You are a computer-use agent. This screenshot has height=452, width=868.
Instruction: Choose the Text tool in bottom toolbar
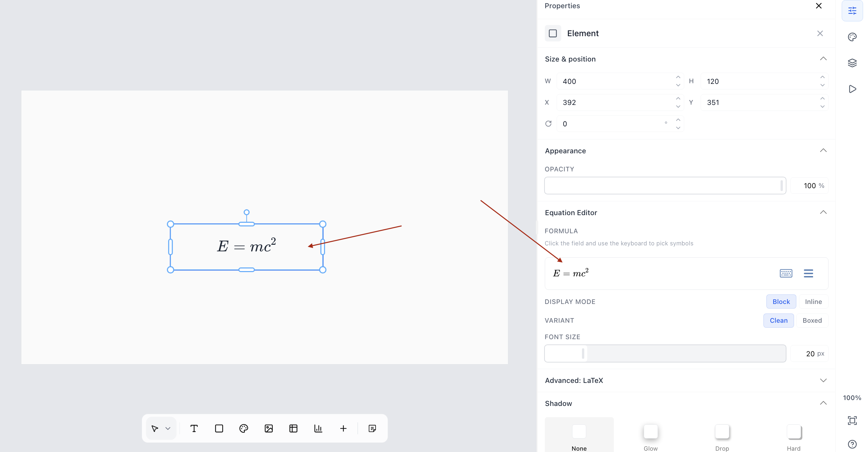(x=194, y=428)
